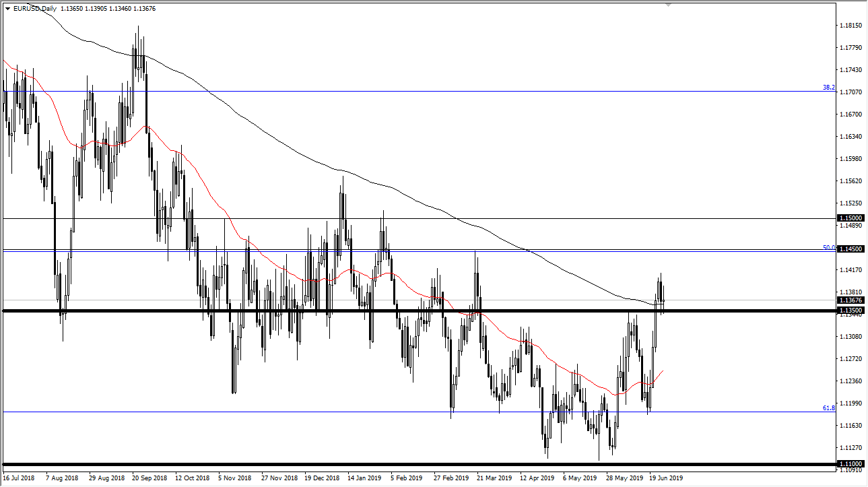The height and width of the screenshot is (487, 868).
Task: Click the 1.17430 price axis value
Action: [851, 70]
